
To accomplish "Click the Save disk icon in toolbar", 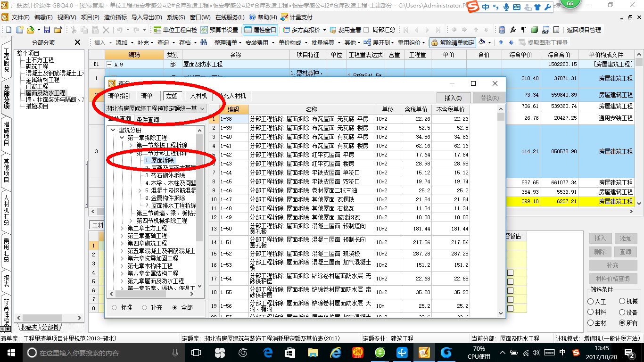I will pos(46,30).
